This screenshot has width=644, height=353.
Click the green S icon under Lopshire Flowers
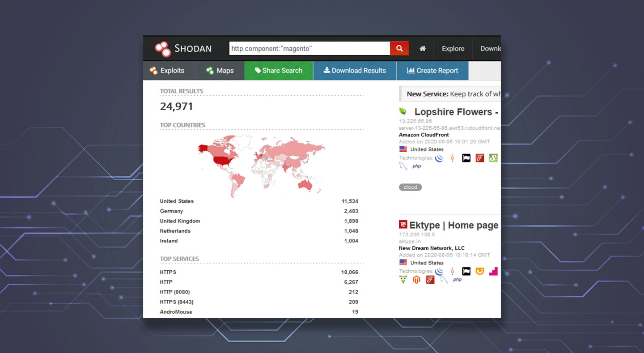[x=493, y=158]
